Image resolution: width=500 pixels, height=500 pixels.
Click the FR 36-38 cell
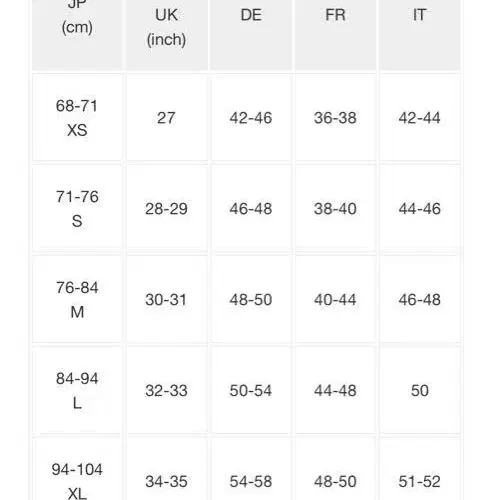[x=335, y=118]
